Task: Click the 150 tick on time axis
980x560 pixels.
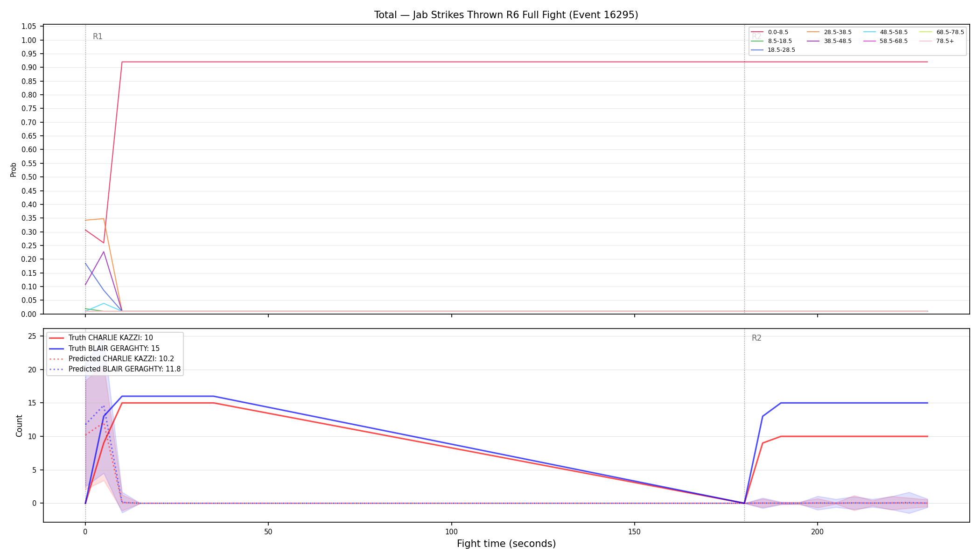Action: coord(635,532)
